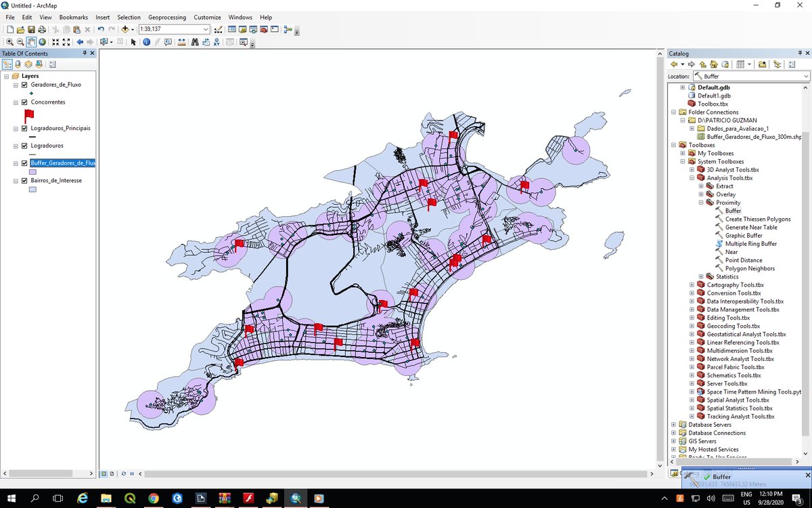The image size is (812, 508).
Task: Click the Identify tool icon
Action: coord(146,42)
